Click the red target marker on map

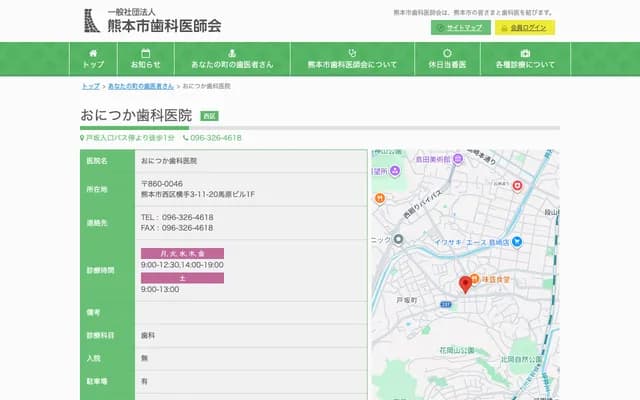point(518,186)
